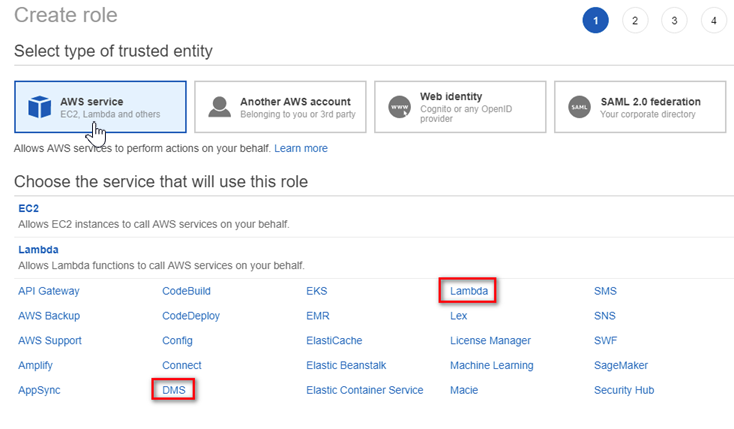
Task: Choose the Web identity entity card
Action: click(x=460, y=107)
